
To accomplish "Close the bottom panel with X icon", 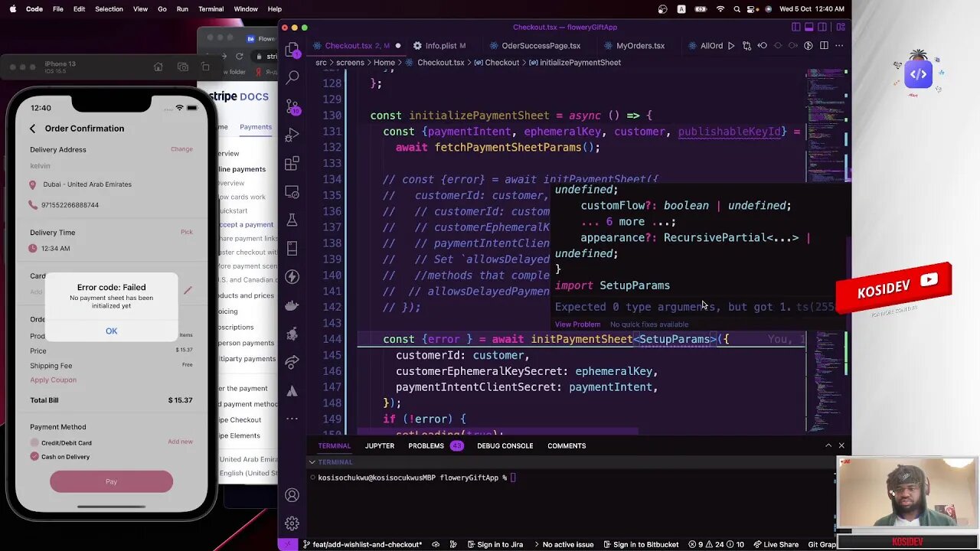I will point(841,445).
